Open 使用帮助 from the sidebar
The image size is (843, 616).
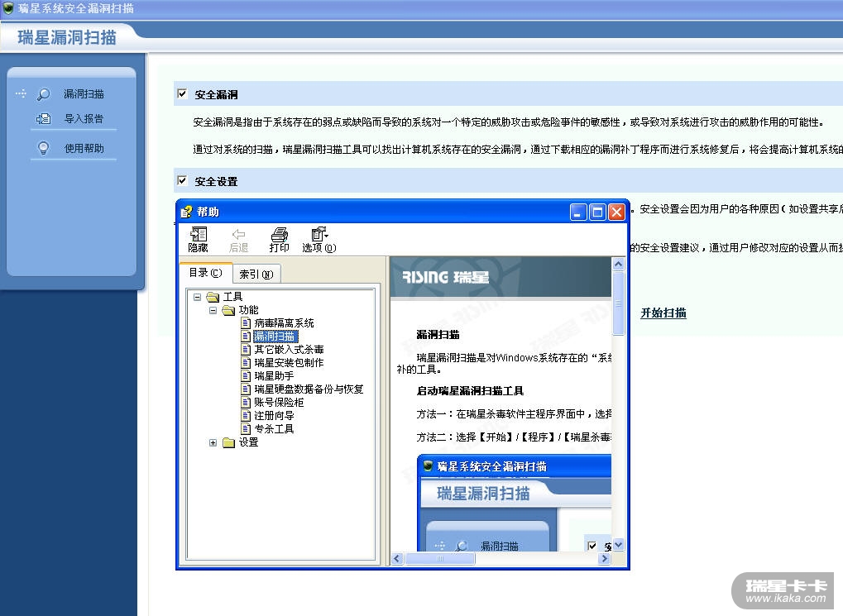(x=84, y=148)
